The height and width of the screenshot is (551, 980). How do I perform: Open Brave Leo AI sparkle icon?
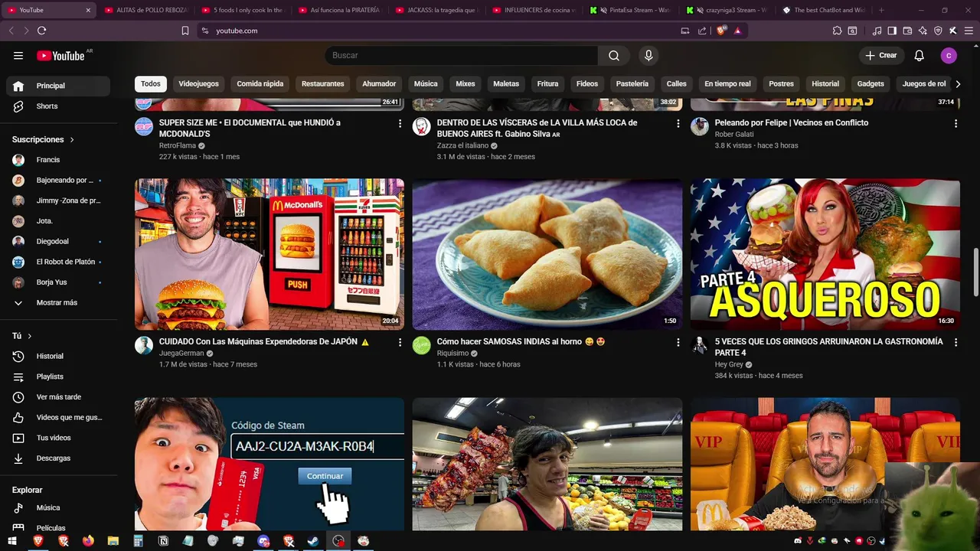tap(923, 31)
